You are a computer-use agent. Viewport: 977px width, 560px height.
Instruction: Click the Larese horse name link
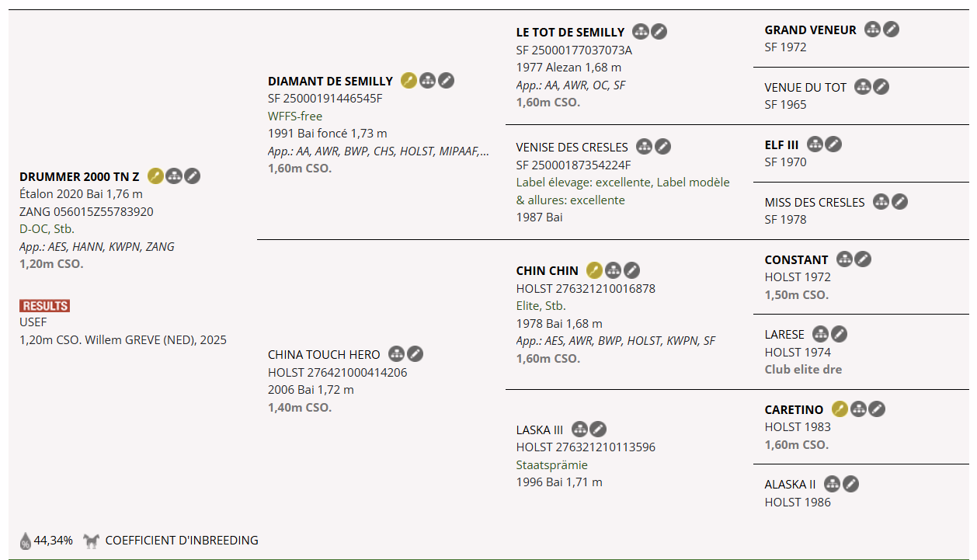(784, 334)
